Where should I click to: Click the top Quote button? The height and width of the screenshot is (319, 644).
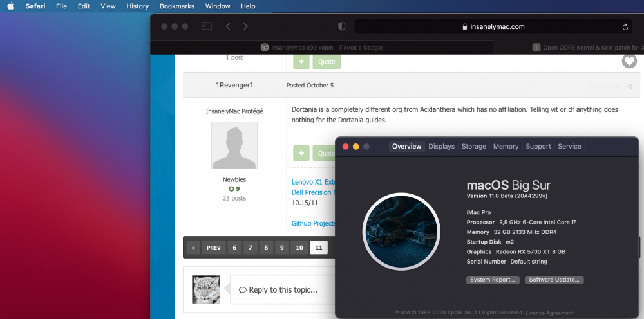pyautogui.click(x=327, y=62)
